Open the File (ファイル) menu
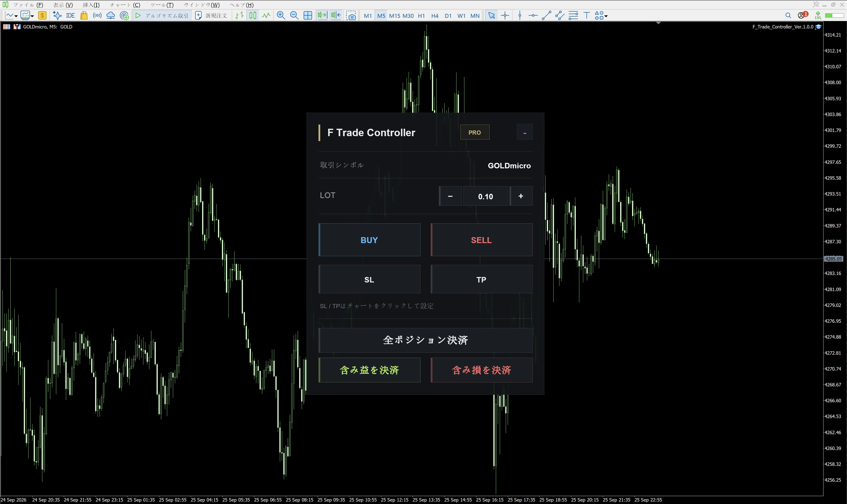Screen dimensions: 847x504 click(28, 5)
